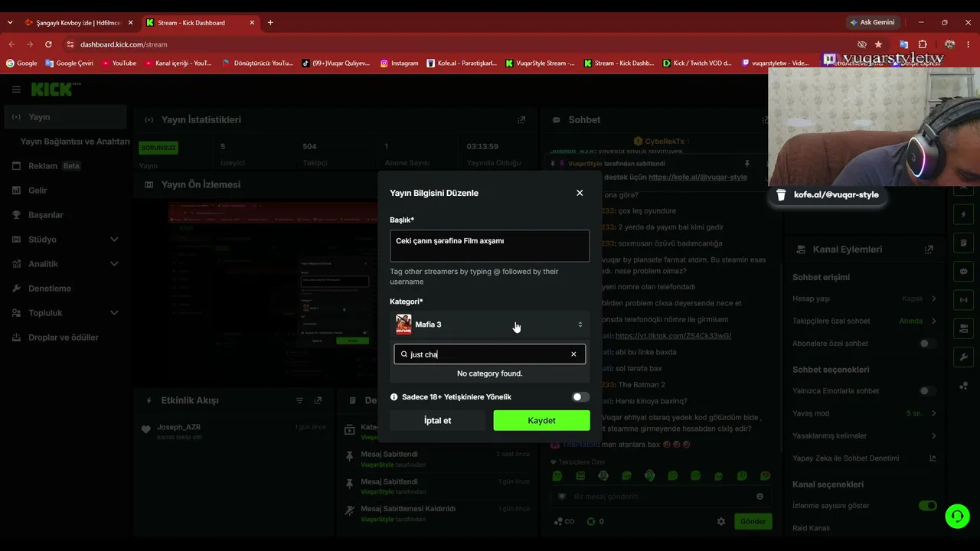Open the emoji picker in chat input
Image resolution: width=980 pixels, height=551 pixels.
tap(759, 497)
